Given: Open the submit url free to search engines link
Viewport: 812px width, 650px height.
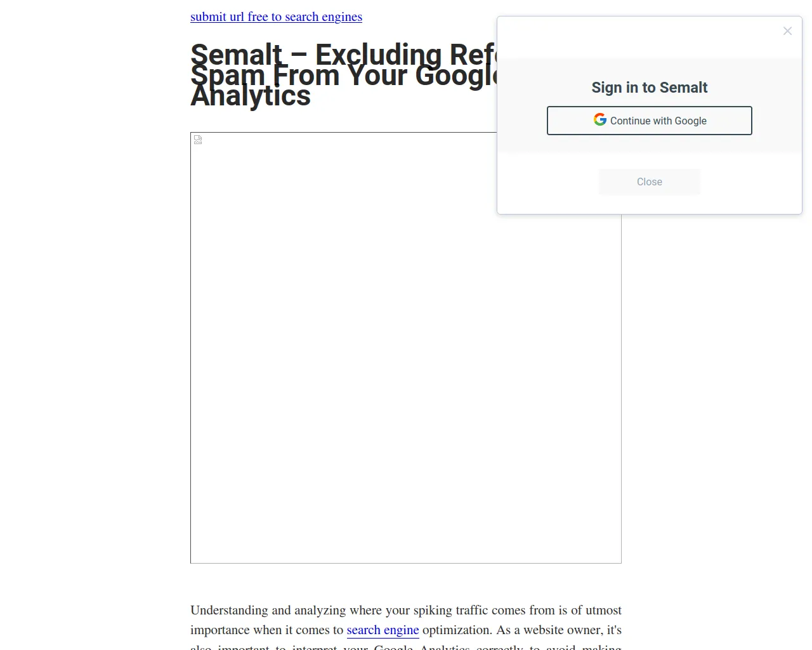Looking at the screenshot, I should point(276,17).
